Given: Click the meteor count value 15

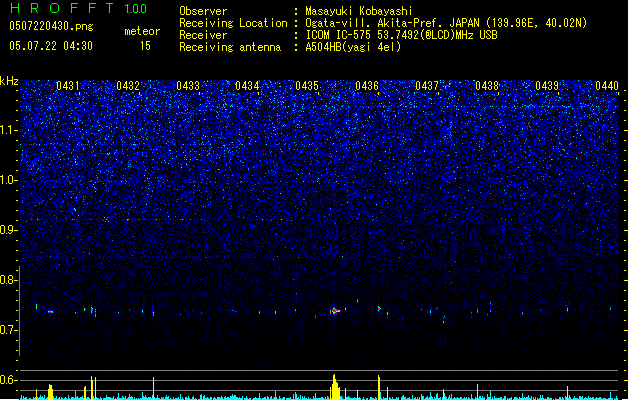Looking at the screenshot, I should (145, 46).
